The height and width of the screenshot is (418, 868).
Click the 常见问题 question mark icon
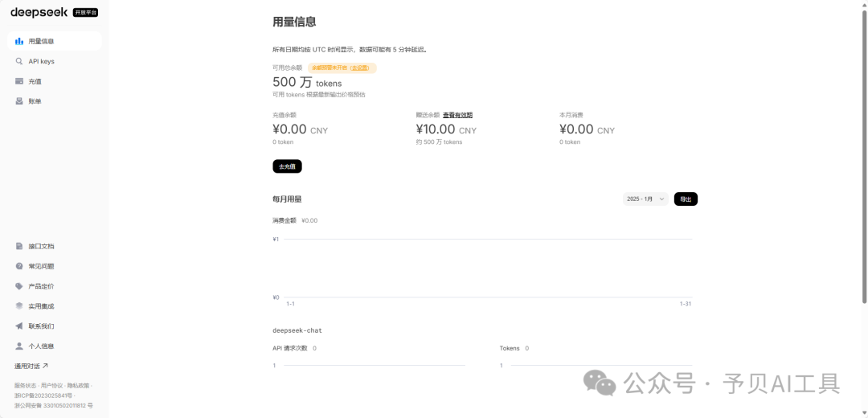(19, 266)
